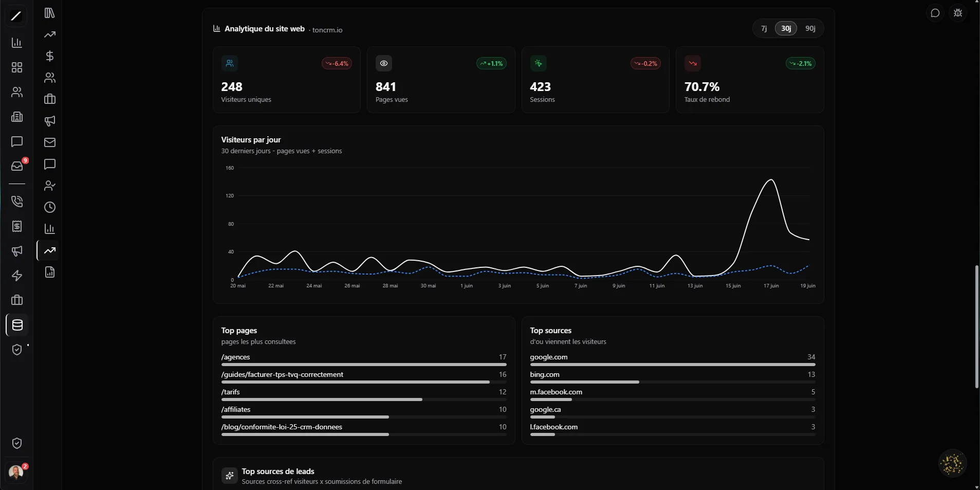Click the /tarifs progress bar
Image resolution: width=980 pixels, height=490 pixels.
coord(364,400)
